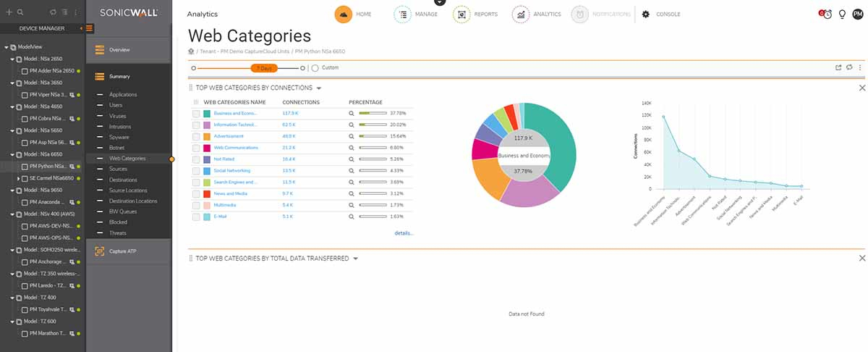Image resolution: width=868 pixels, height=352 pixels.
Task: Collapse the ModelView tree node
Action: click(x=7, y=47)
